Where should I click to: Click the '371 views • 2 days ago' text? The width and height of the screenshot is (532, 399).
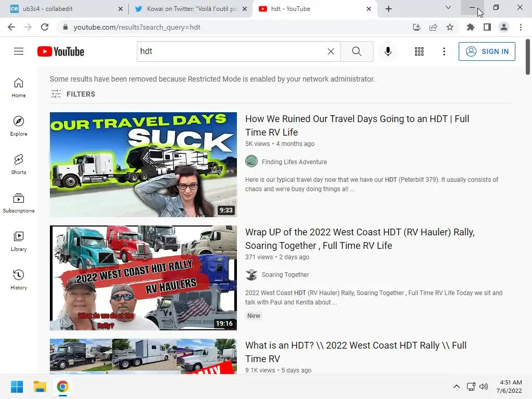(x=277, y=257)
